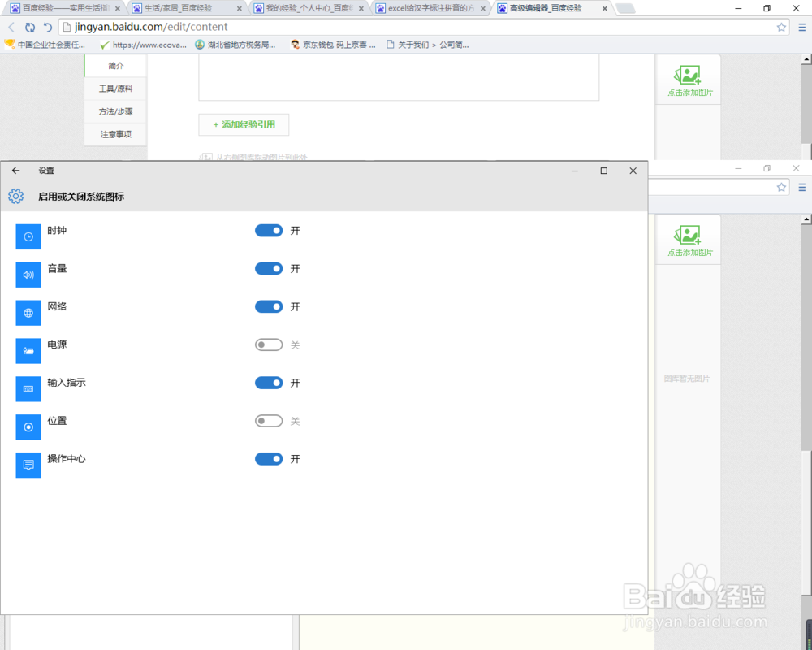
Task: Click the network (网络) globe icon tile
Action: coord(28,313)
